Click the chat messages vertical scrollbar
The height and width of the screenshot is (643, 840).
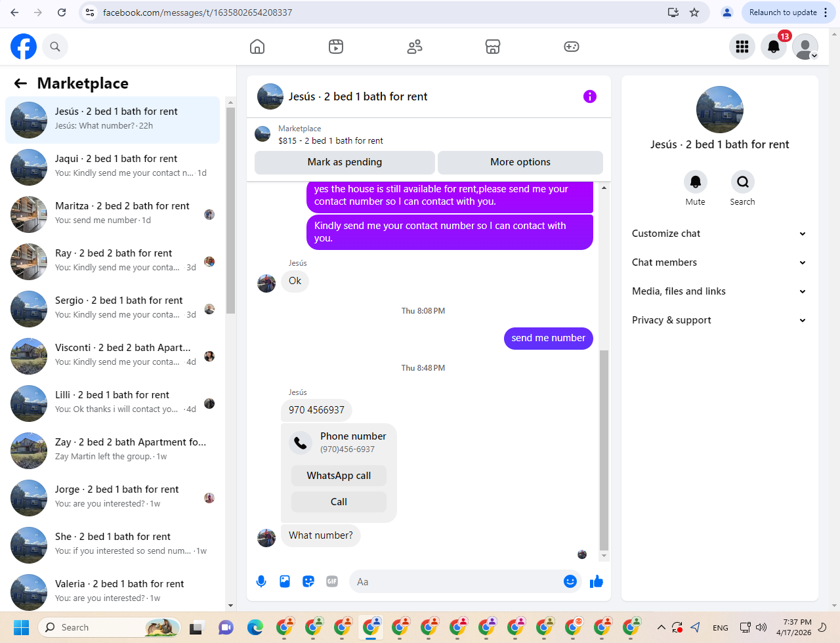pyautogui.click(x=604, y=449)
